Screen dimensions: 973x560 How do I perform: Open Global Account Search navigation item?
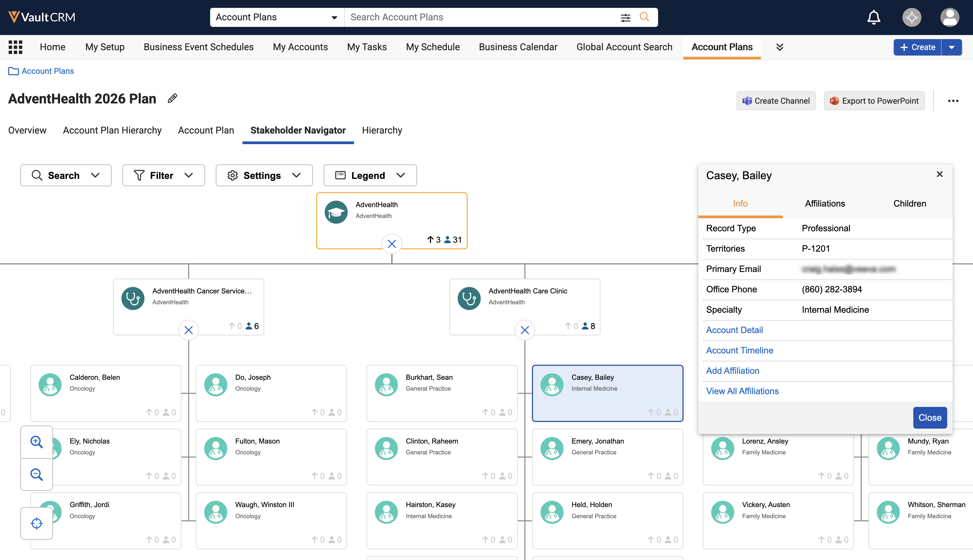[x=624, y=47]
